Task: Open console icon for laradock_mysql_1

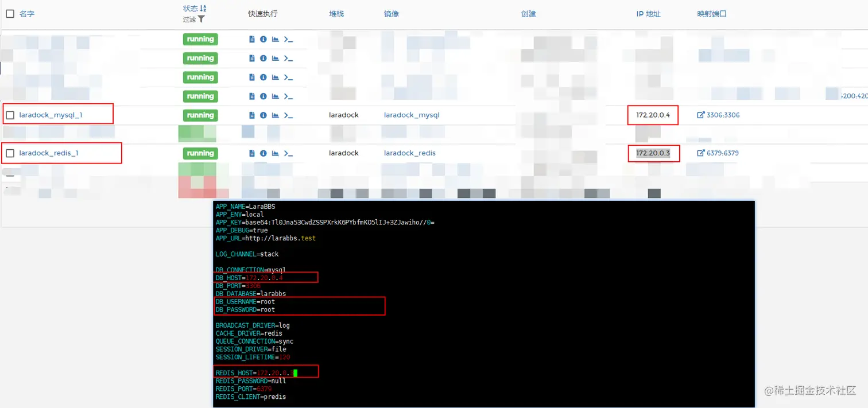Action: click(x=289, y=115)
